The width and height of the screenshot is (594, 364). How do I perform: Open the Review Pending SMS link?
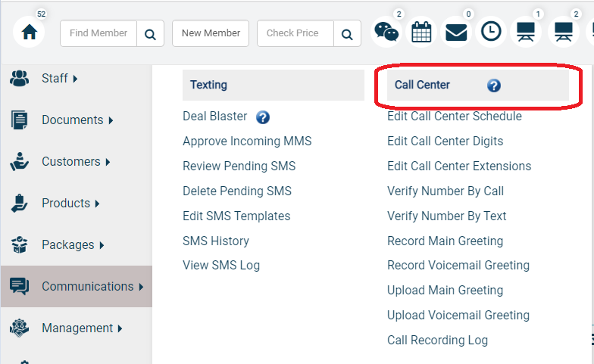239,166
